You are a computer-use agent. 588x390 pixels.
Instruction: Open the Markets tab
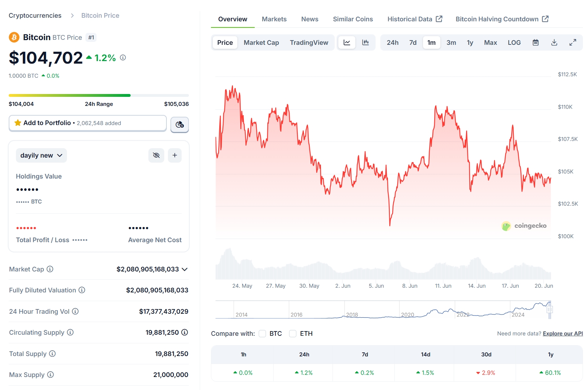pos(274,19)
